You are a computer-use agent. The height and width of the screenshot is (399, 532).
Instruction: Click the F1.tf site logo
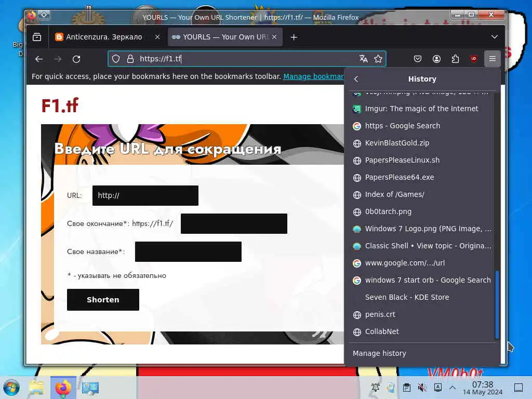point(60,105)
